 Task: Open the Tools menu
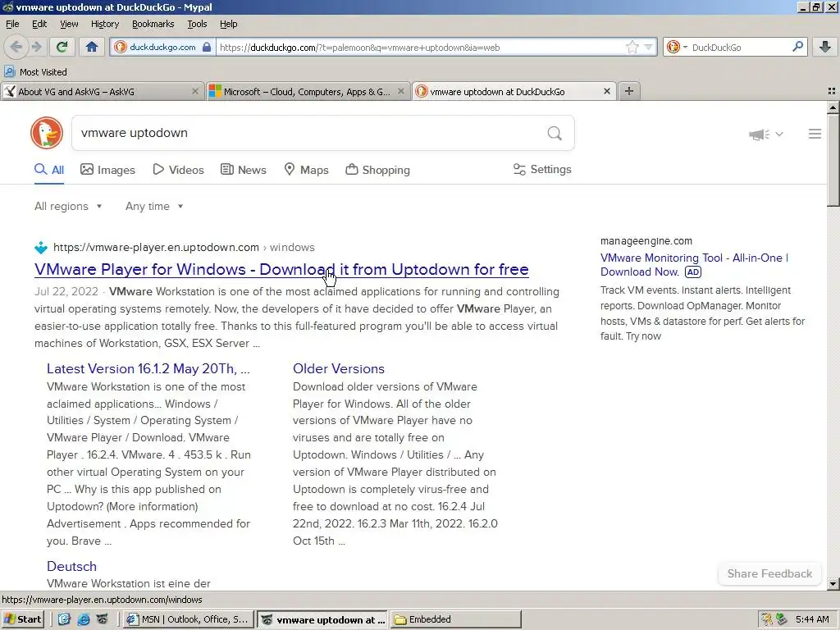(197, 24)
